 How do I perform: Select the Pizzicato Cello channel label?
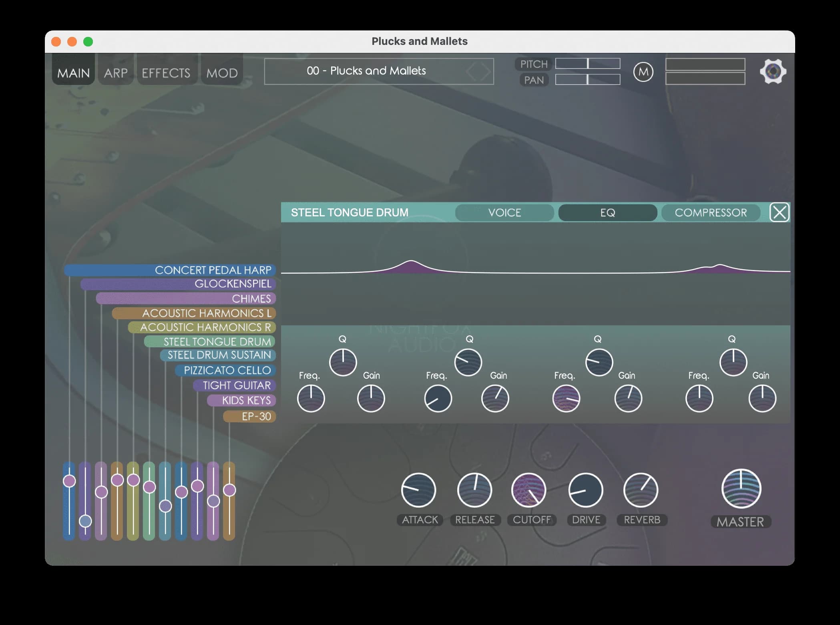pos(226,370)
